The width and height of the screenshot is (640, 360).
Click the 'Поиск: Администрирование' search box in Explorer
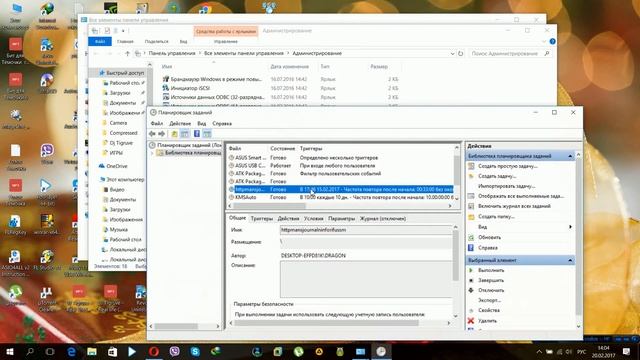click(510, 53)
